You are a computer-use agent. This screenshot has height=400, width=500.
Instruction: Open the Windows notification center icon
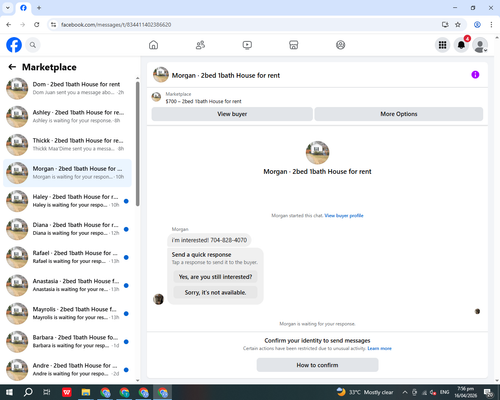(489, 392)
